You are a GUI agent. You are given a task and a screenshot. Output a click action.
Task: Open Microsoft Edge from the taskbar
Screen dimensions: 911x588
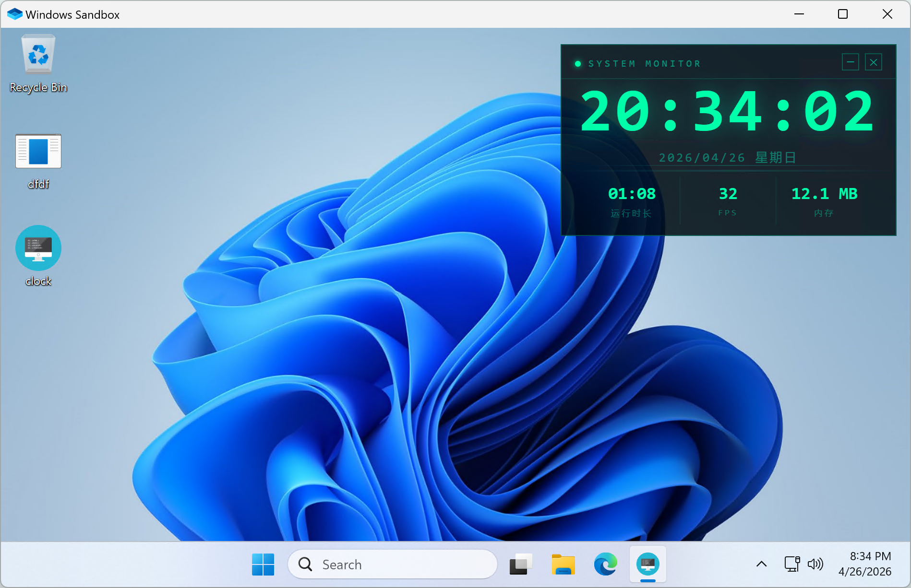tap(605, 564)
